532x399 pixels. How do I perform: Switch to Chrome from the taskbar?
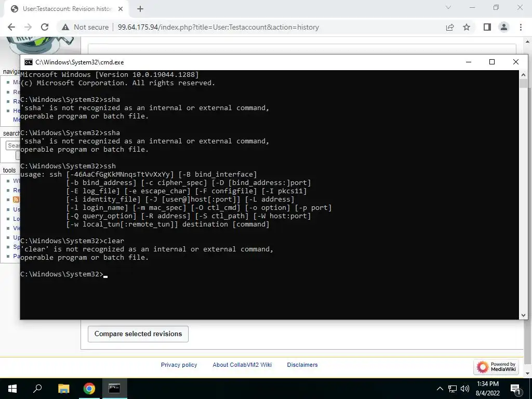[x=89, y=389]
